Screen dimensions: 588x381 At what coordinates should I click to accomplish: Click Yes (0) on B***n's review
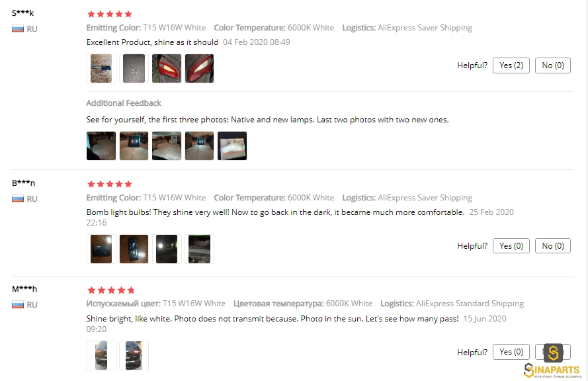(x=511, y=246)
